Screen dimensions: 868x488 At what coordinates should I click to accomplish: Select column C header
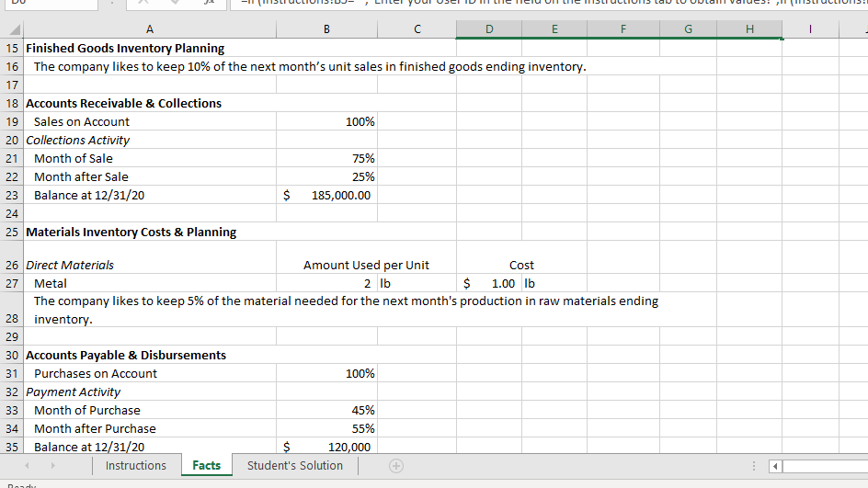(417, 29)
